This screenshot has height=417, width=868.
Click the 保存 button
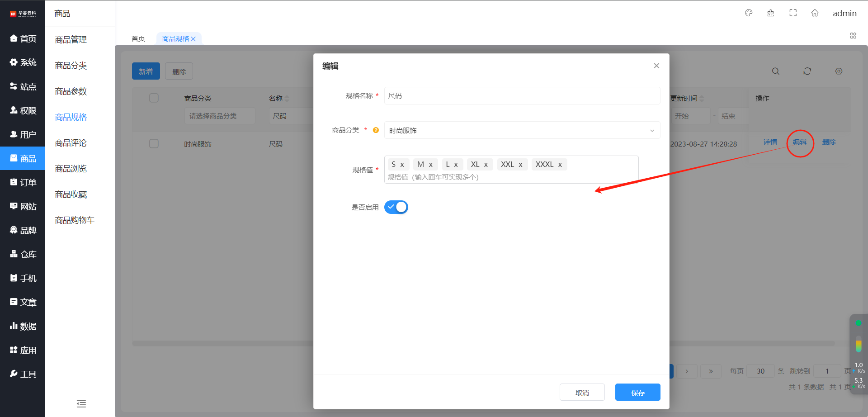click(637, 393)
